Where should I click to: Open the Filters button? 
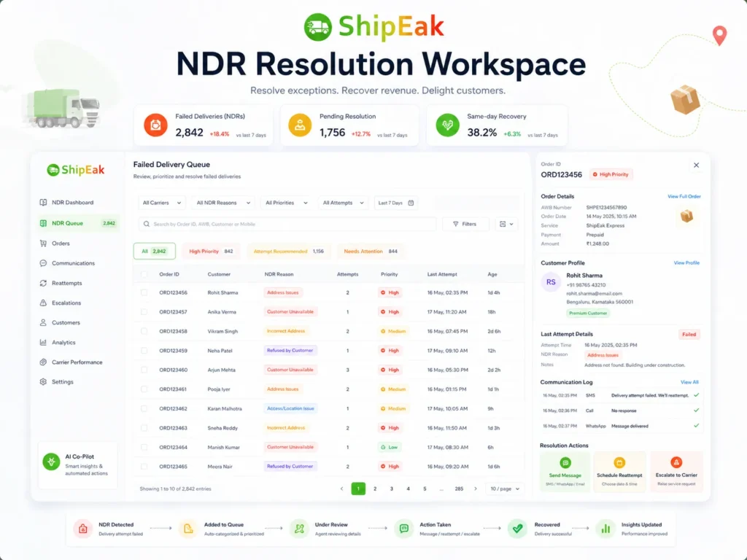[465, 225]
